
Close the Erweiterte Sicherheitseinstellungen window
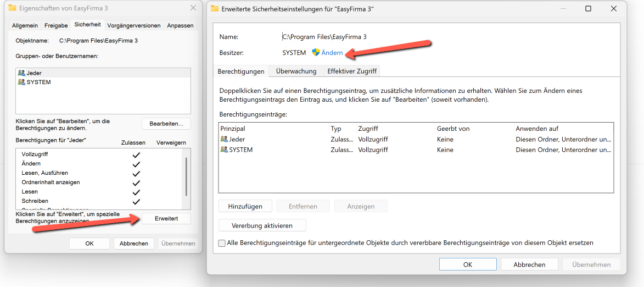point(614,9)
